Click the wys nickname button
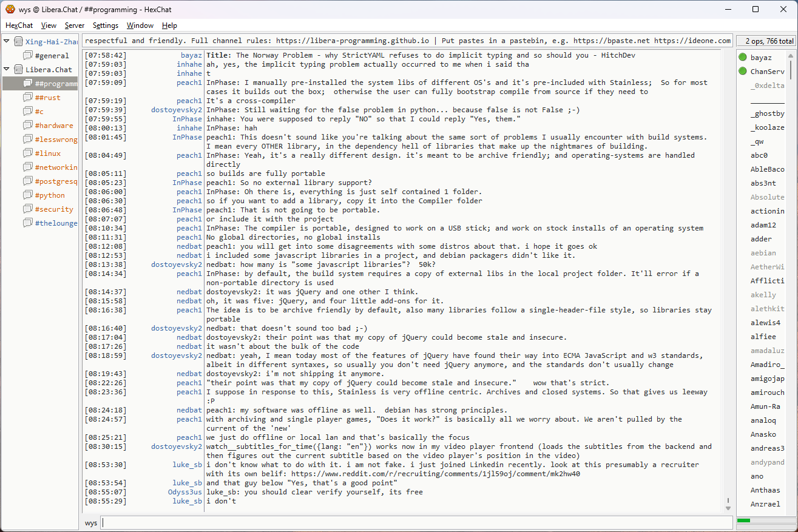The width and height of the screenshot is (798, 532). click(x=91, y=523)
